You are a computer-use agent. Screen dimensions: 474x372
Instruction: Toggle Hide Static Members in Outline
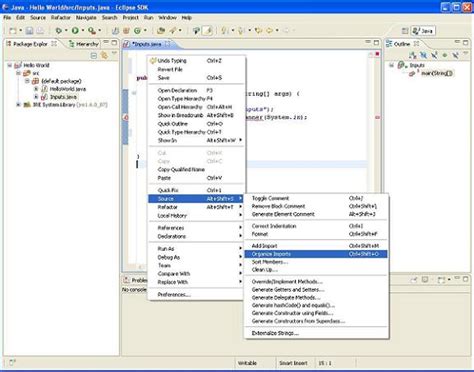point(434,55)
